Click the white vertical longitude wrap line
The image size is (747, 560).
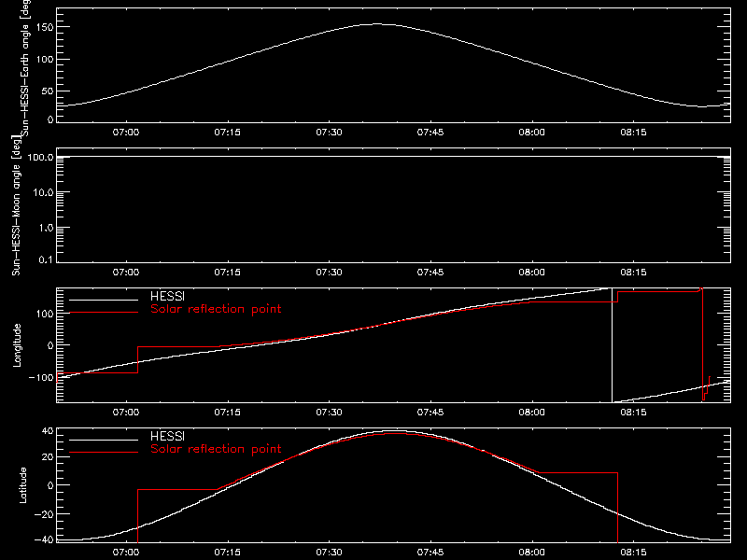(612, 345)
